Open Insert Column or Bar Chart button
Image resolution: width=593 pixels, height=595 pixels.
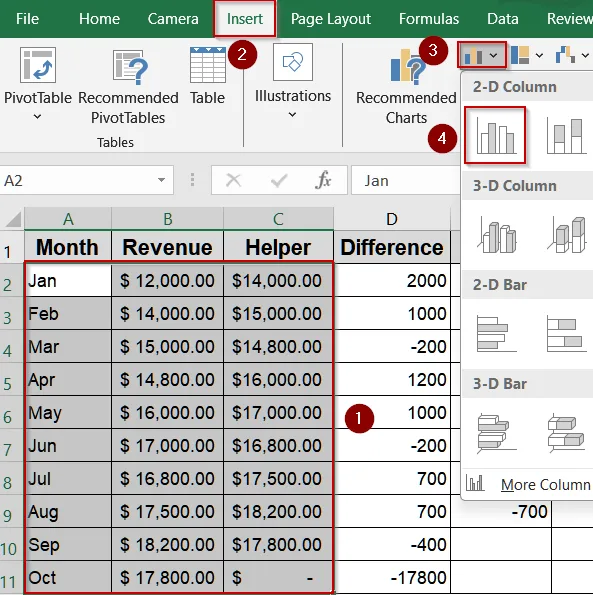pyautogui.click(x=481, y=55)
